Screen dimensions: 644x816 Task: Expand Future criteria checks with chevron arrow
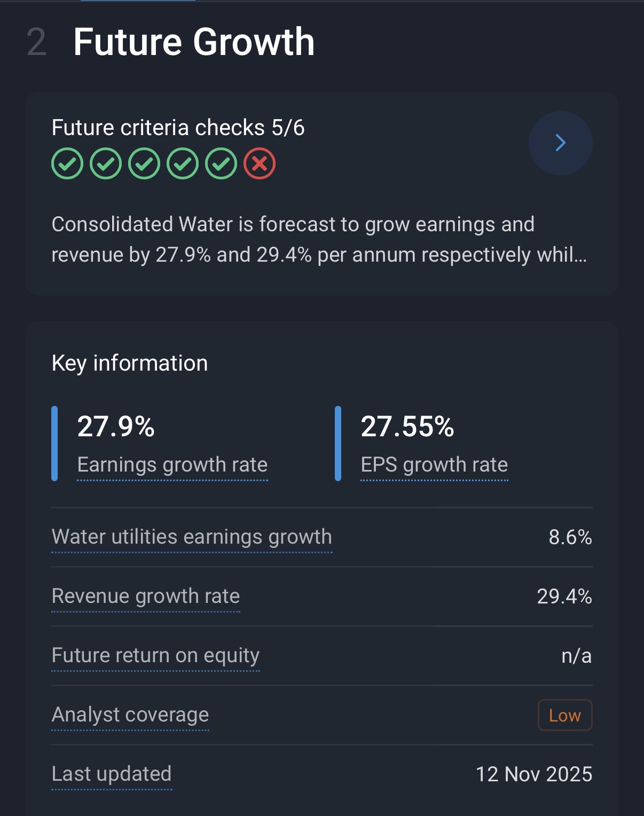click(560, 143)
